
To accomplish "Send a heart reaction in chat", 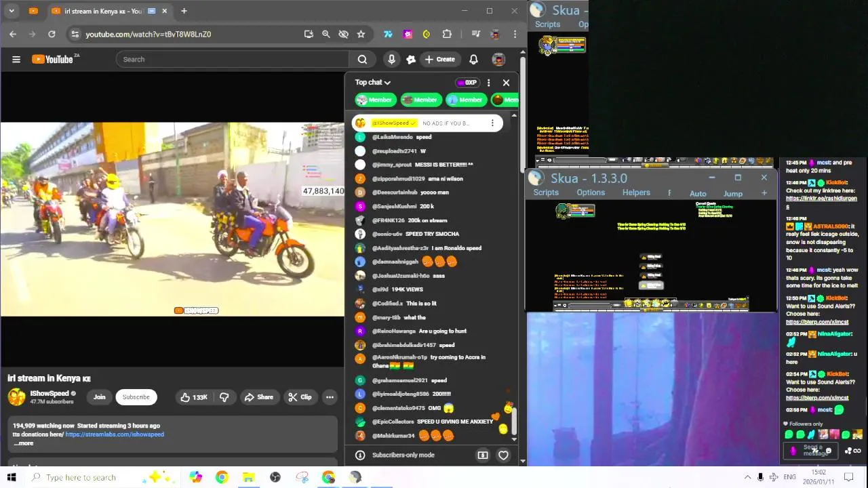I will 503,455.
